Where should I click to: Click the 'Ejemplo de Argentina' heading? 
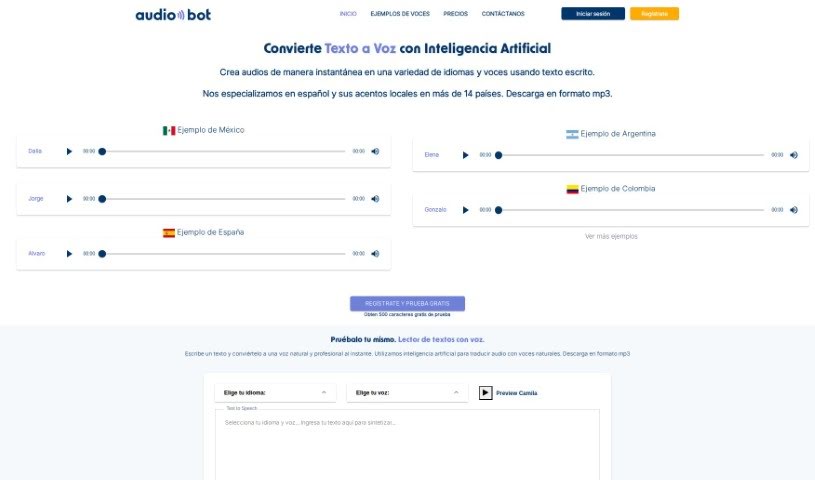(618, 134)
